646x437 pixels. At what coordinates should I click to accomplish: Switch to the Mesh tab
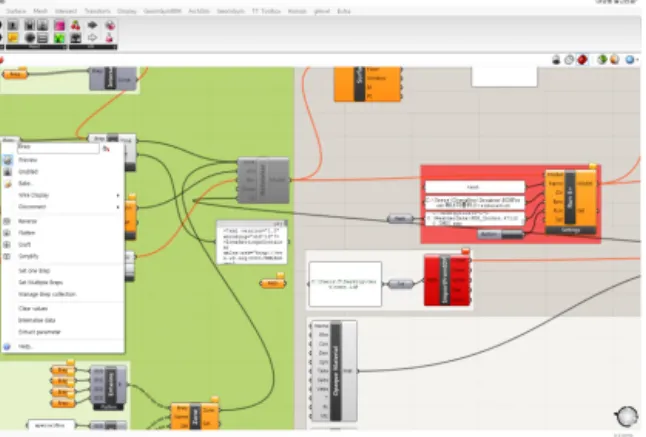(x=40, y=11)
